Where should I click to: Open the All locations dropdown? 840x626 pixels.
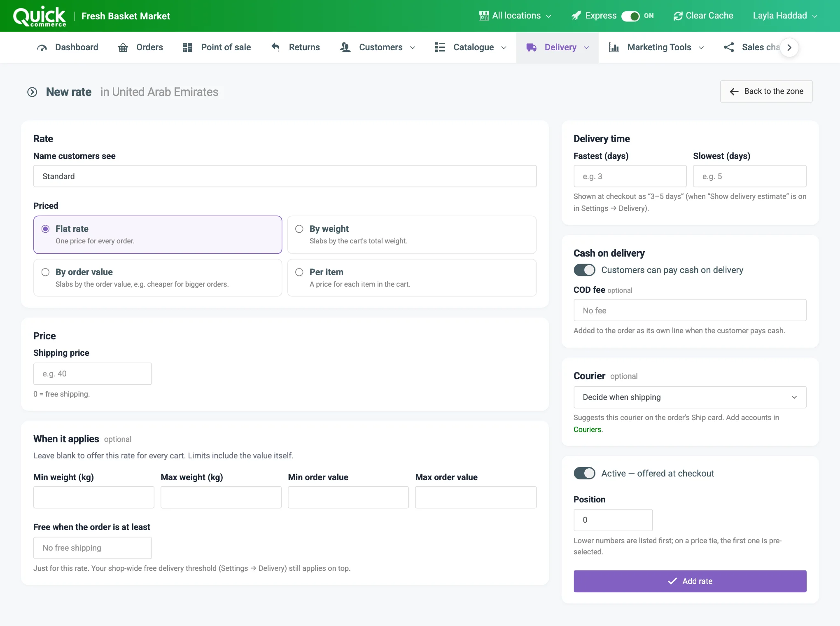515,16
